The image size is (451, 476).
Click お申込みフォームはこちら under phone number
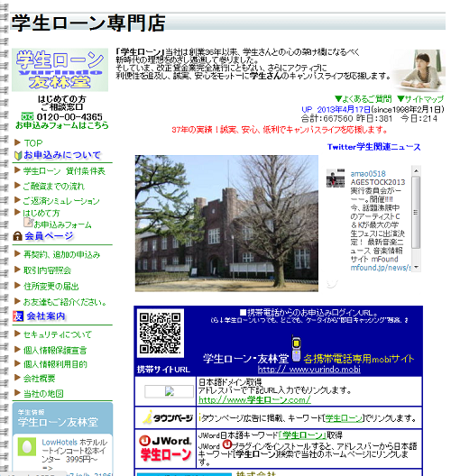tap(61, 125)
